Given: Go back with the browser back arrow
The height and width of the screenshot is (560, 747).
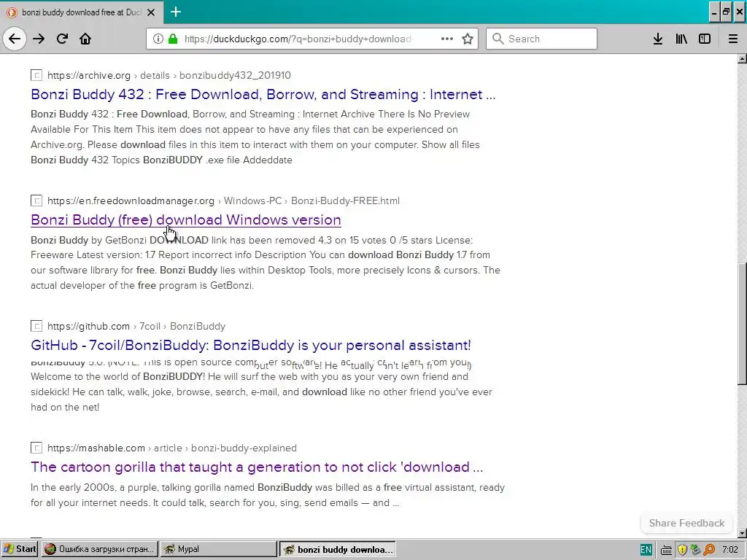Looking at the screenshot, I should (15, 39).
